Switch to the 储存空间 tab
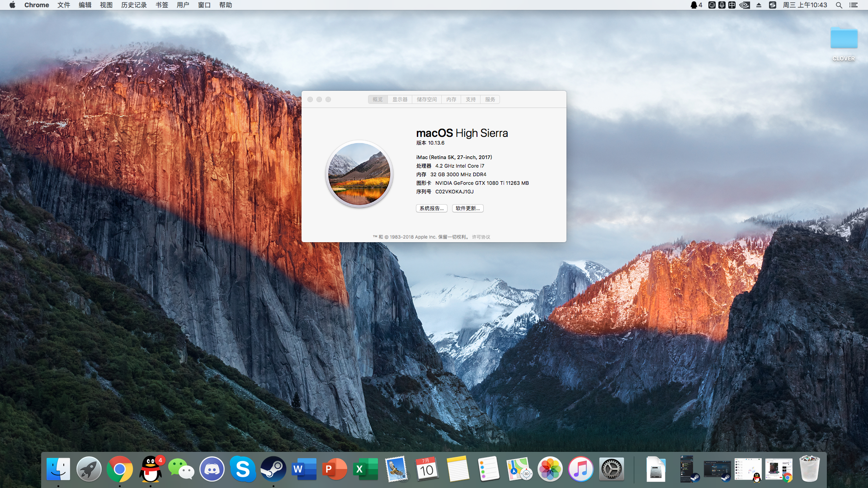The image size is (868, 488). tap(427, 99)
